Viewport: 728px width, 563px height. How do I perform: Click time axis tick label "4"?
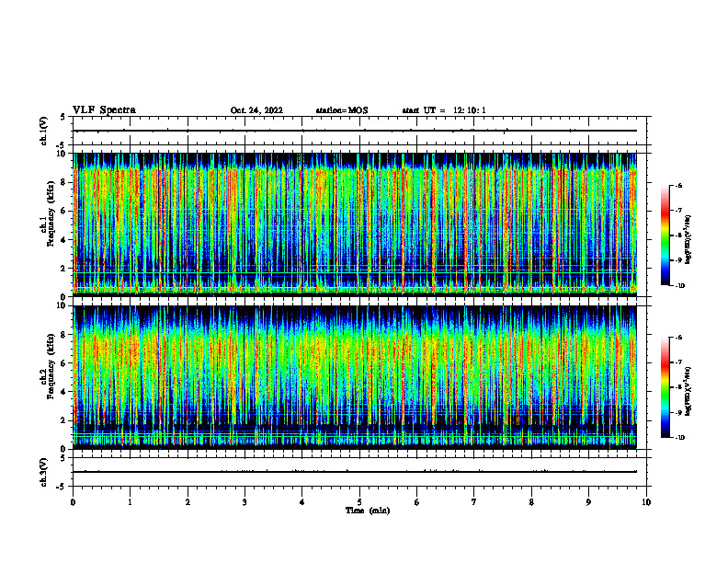point(302,502)
